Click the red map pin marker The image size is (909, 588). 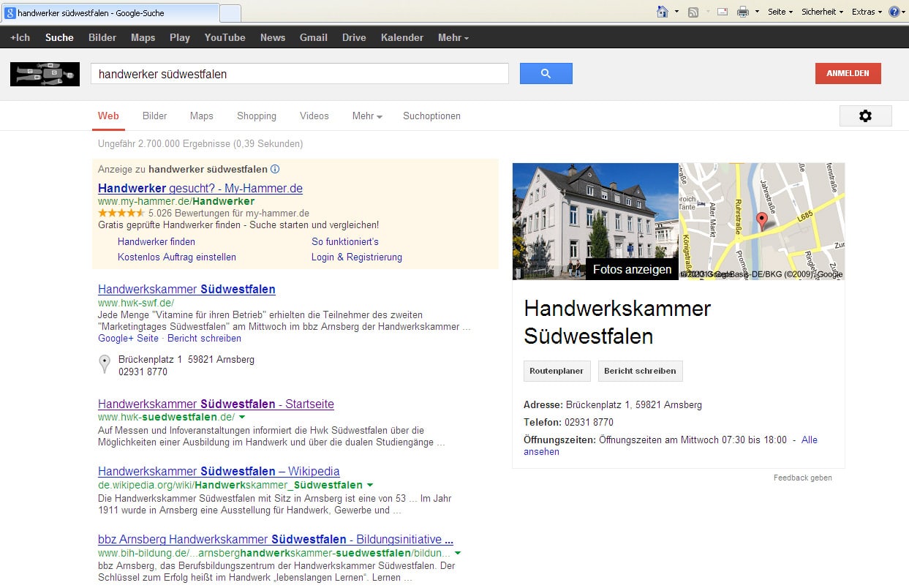tap(761, 220)
